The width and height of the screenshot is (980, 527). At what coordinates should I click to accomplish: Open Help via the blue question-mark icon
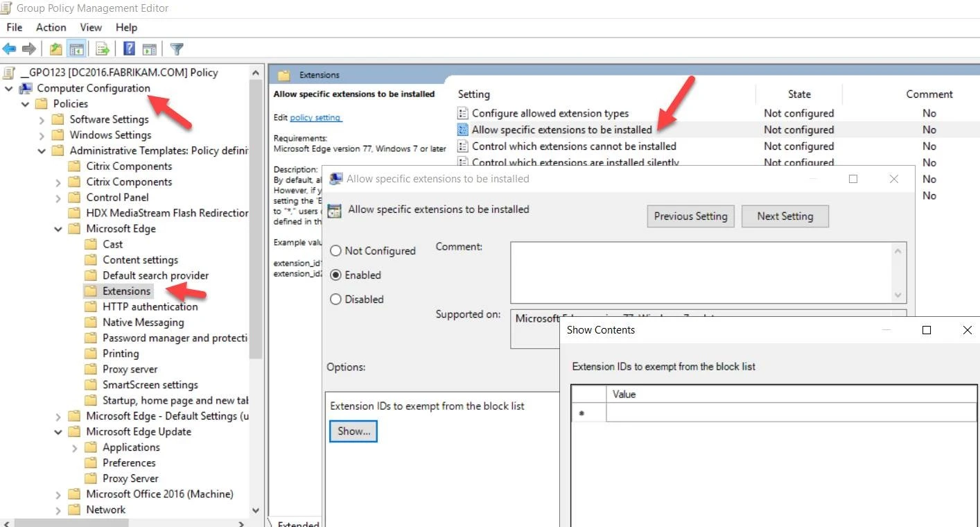click(129, 49)
